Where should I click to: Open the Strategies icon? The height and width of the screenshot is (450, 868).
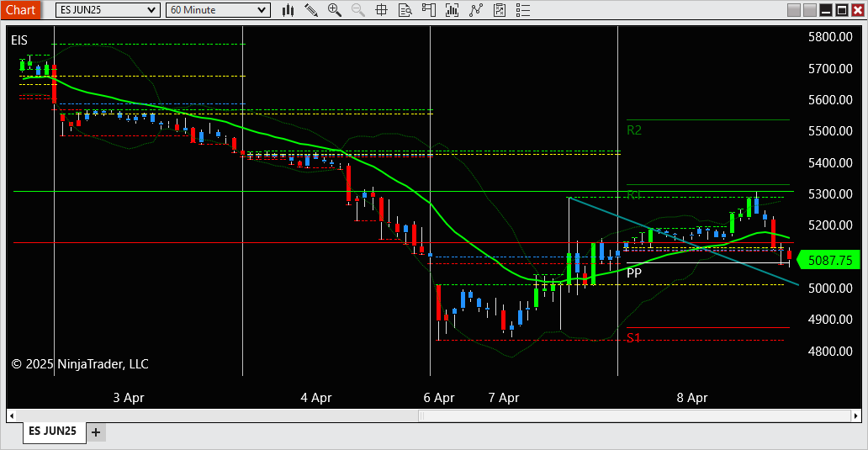tap(475, 10)
